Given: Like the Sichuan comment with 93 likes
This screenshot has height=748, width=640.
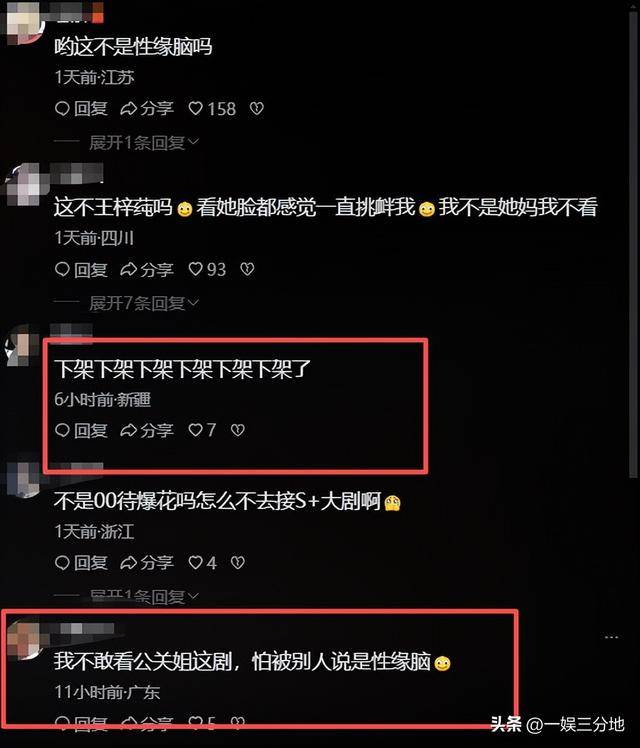Looking at the screenshot, I should (207, 270).
